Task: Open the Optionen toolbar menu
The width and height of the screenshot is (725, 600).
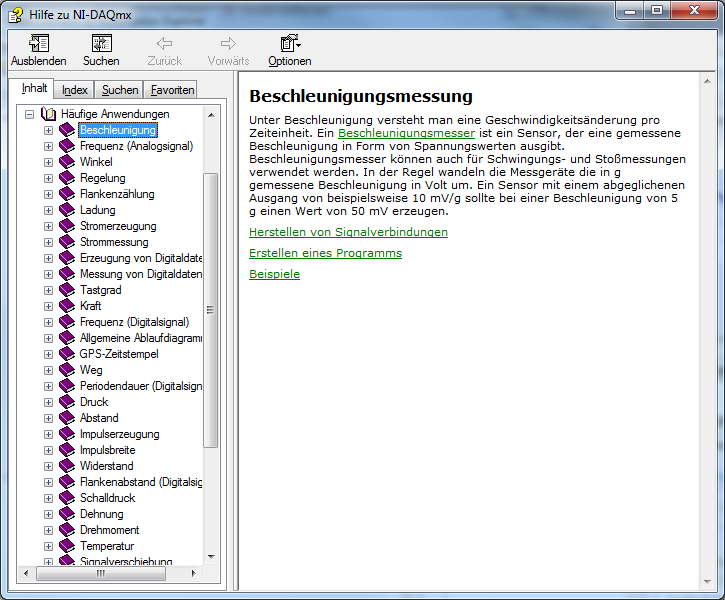Action: click(x=290, y=44)
